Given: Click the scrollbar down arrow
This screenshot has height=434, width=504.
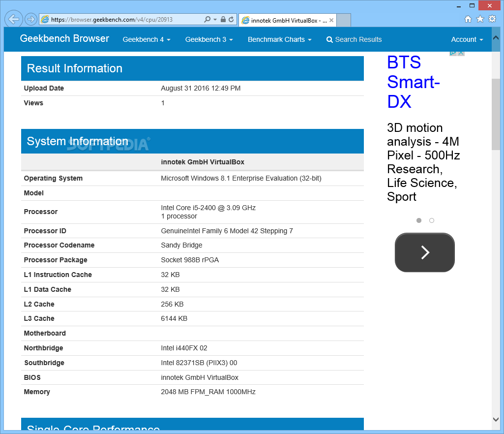Looking at the screenshot, I should [x=496, y=420].
